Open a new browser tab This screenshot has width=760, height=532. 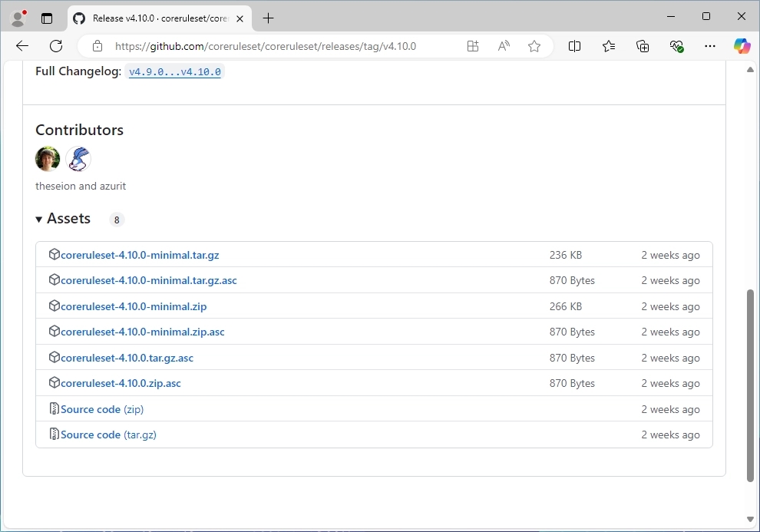(x=268, y=18)
